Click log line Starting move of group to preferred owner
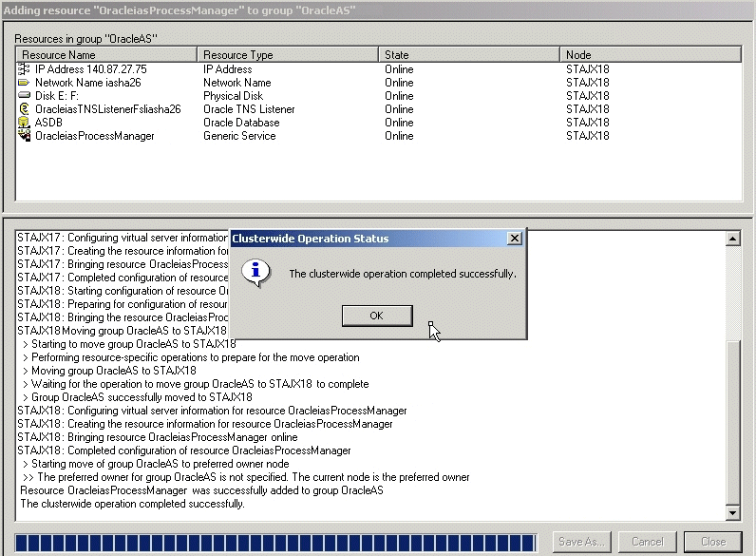The image size is (756, 556). coord(156,464)
